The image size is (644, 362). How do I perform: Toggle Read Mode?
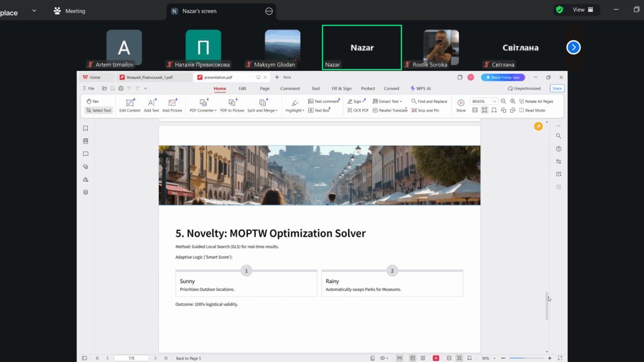coord(532,110)
